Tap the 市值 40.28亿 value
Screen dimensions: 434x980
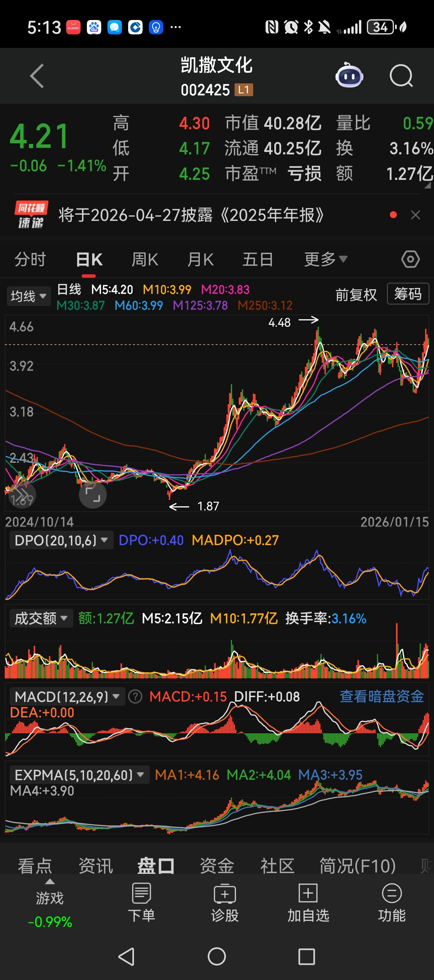pos(273,123)
